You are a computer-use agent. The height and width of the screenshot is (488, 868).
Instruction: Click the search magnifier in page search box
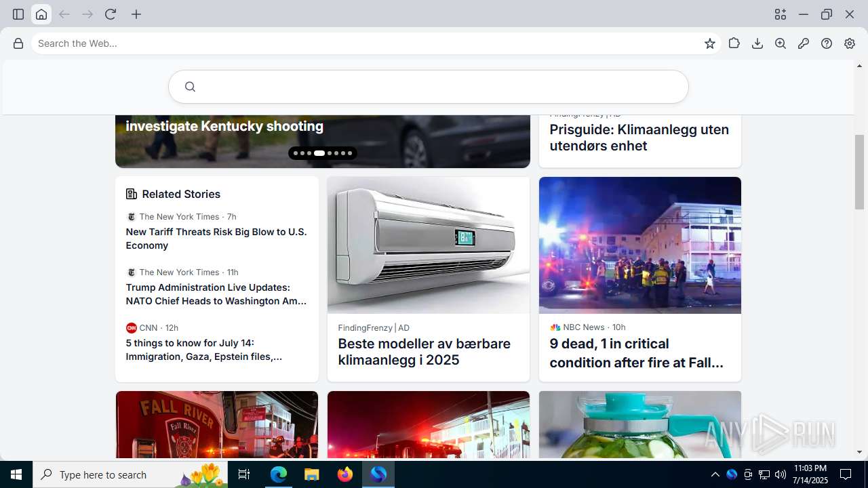click(x=190, y=87)
